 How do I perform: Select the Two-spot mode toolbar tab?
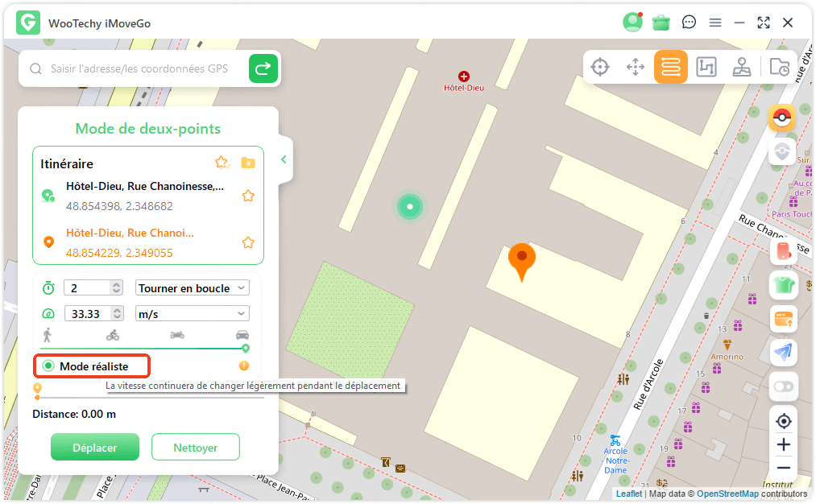tap(670, 67)
